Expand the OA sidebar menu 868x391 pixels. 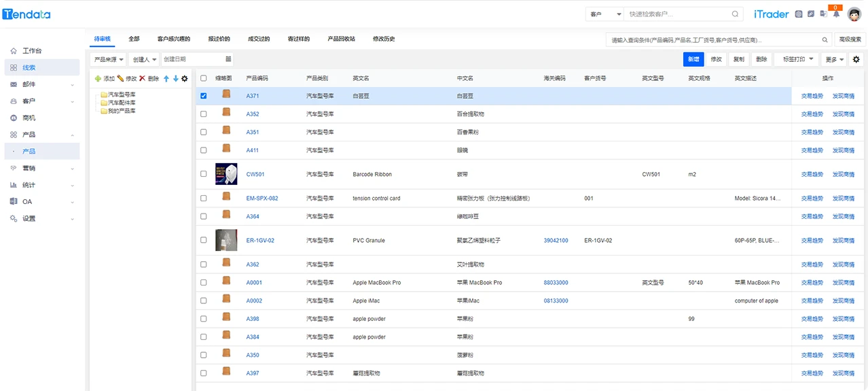[42, 201]
